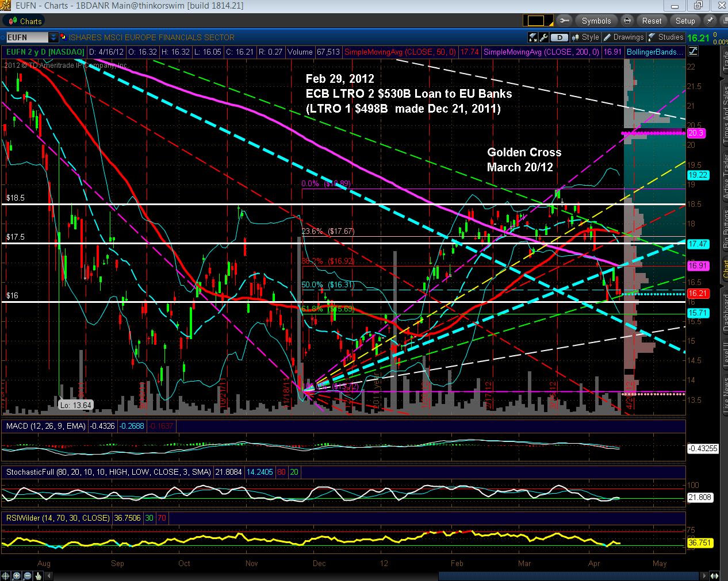The height and width of the screenshot is (581, 728).
Task: Expand the symbol dropdown arrow
Action: 53,37
